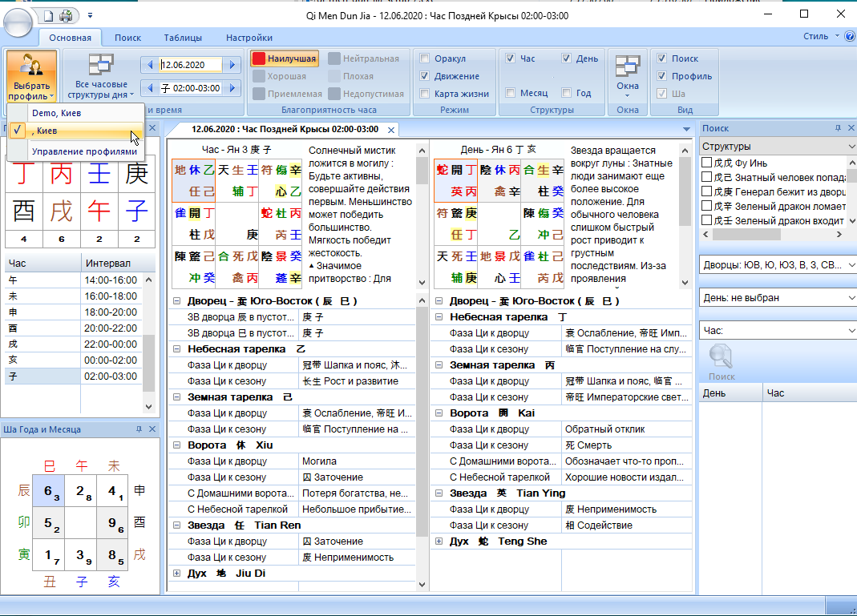The width and height of the screenshot is (857, 616).
Task: Expand the Дух Jiu Di section
Action: click(176, 574)
